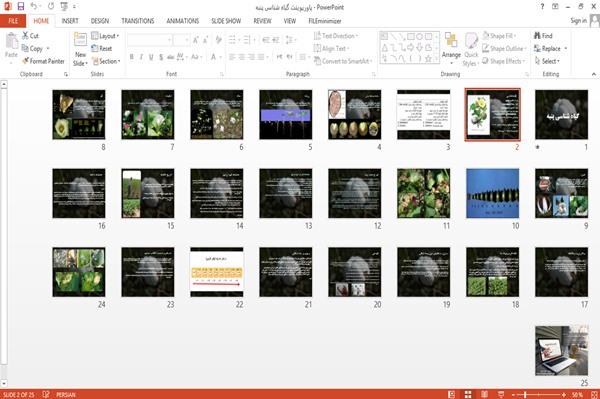Click the zoom out minus button

click(x=514, y=394)
